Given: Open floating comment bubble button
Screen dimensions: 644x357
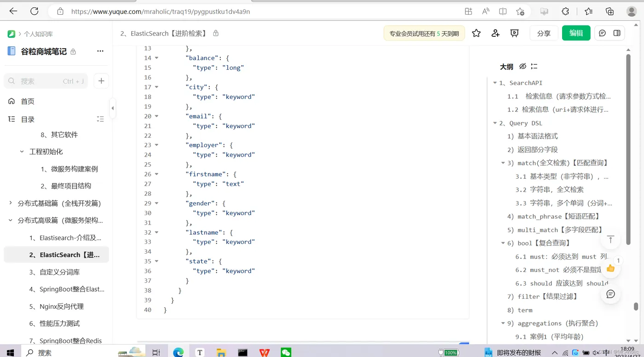Looking at the screenshot, I should [611, 294].
